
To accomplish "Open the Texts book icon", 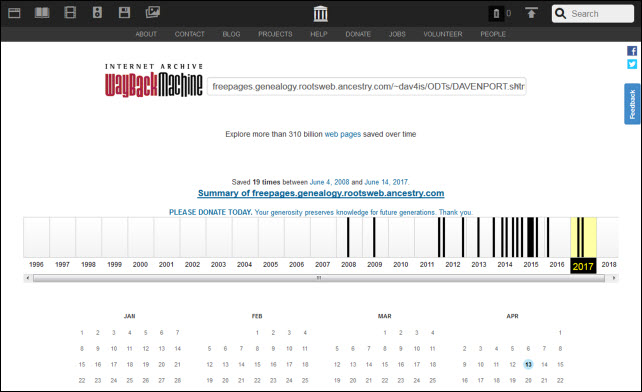I will tap(42, 13).
